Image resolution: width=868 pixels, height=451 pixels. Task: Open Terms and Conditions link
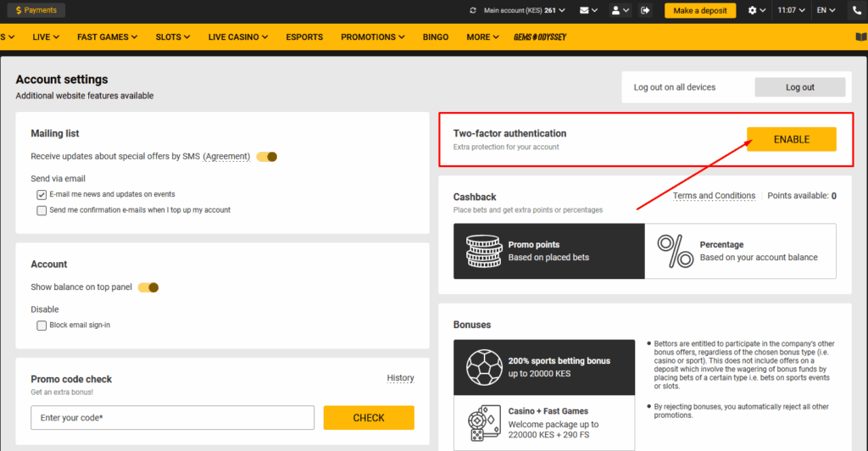714,196
